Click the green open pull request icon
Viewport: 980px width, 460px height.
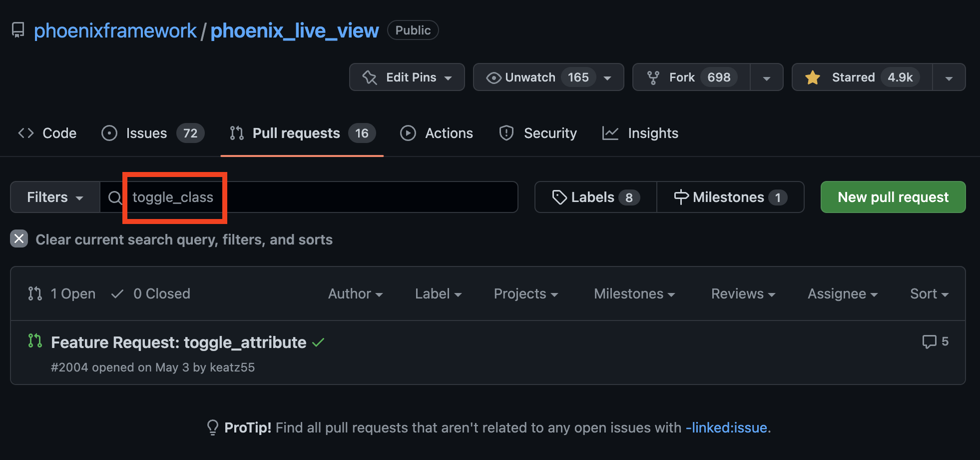(35, 341)
